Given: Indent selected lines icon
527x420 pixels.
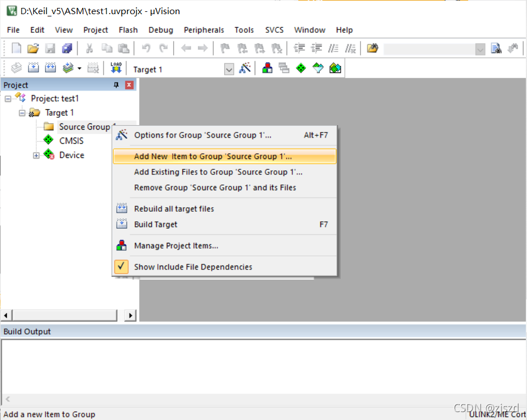Looking at the screenshot, I should click(x=299, y=48).
